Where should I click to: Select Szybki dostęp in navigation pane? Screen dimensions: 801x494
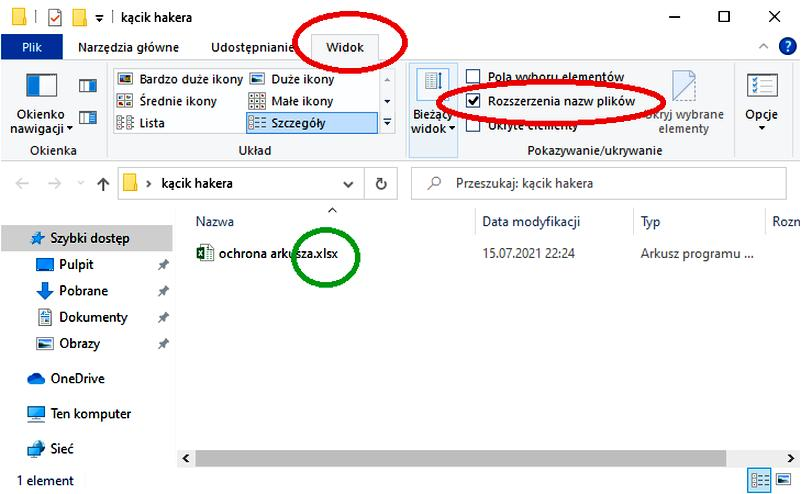(87, 238)
